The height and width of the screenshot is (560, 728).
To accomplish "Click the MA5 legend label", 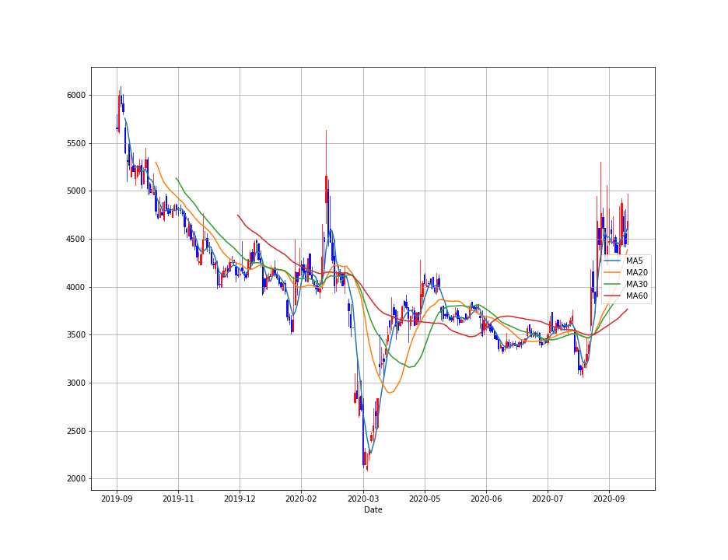I will coord(634,261).
